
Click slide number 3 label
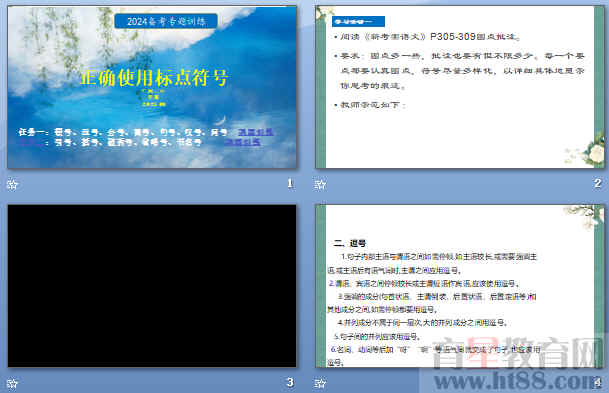[x=290, y=382]
